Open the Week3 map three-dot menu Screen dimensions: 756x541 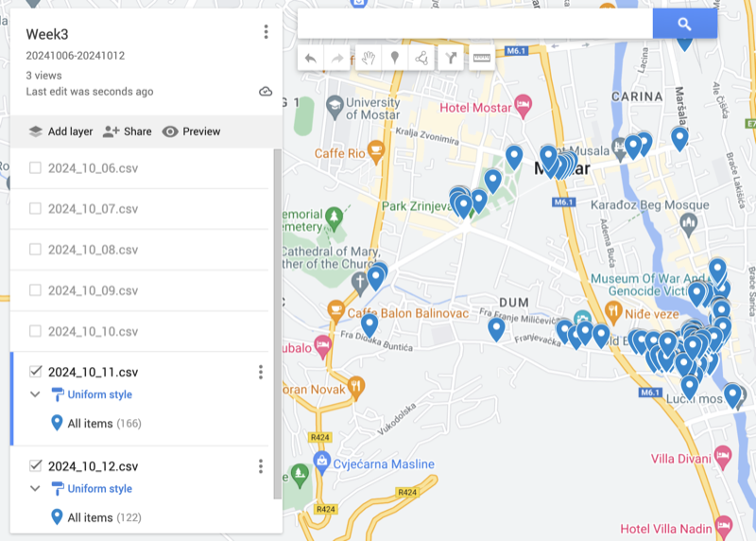tap(266, 32)
